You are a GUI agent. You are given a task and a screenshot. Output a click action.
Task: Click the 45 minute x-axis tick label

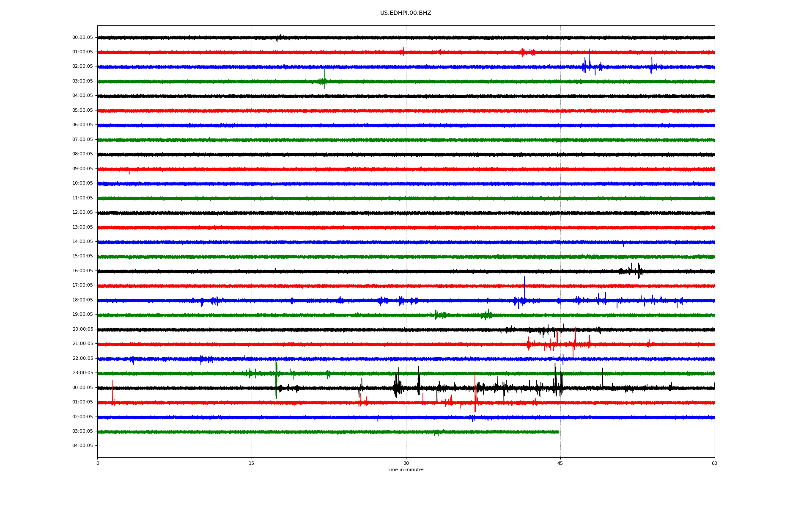click(560, 463)
